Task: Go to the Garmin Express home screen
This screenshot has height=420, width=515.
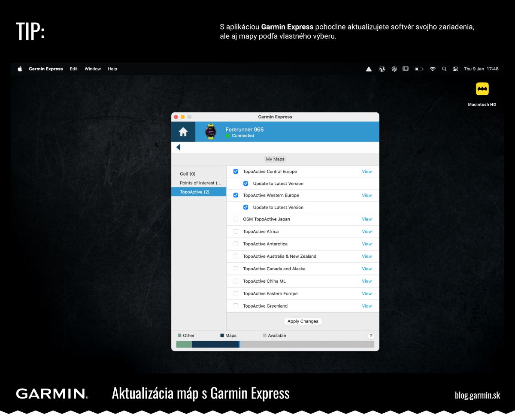Action: point(183,132)
